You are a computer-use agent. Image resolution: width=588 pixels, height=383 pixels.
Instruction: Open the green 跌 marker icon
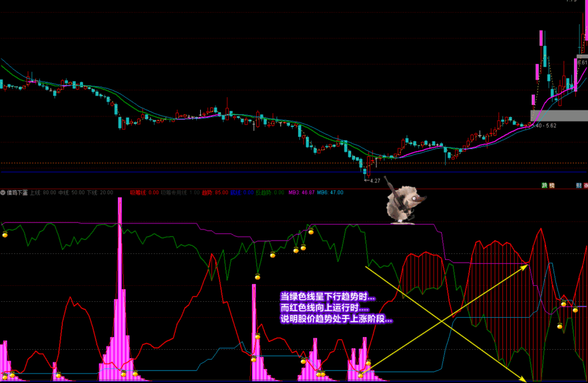545,186
